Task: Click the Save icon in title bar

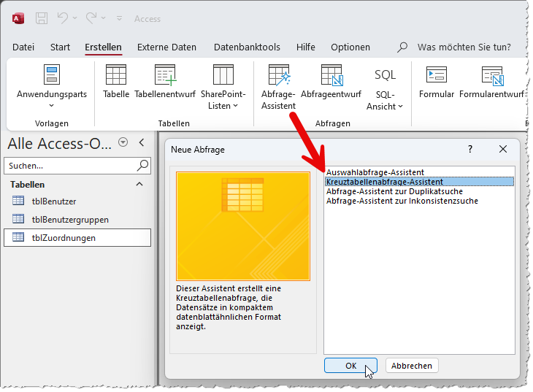Action: (x=42, y=18)
